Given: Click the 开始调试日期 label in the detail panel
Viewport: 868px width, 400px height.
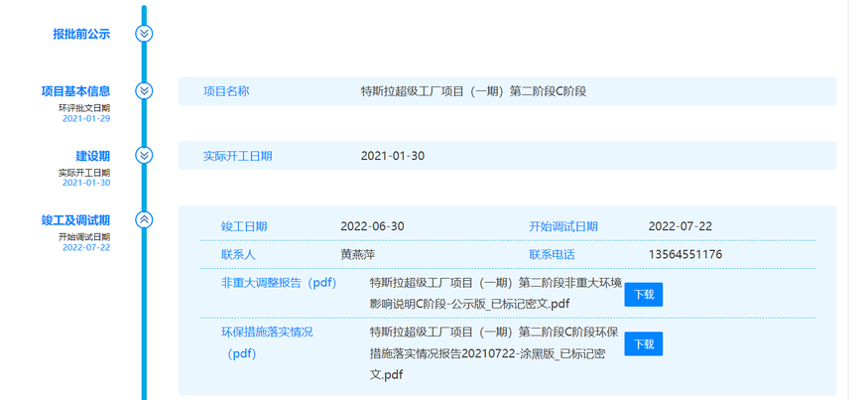Looking at the screenshot, I should (563, 226).
